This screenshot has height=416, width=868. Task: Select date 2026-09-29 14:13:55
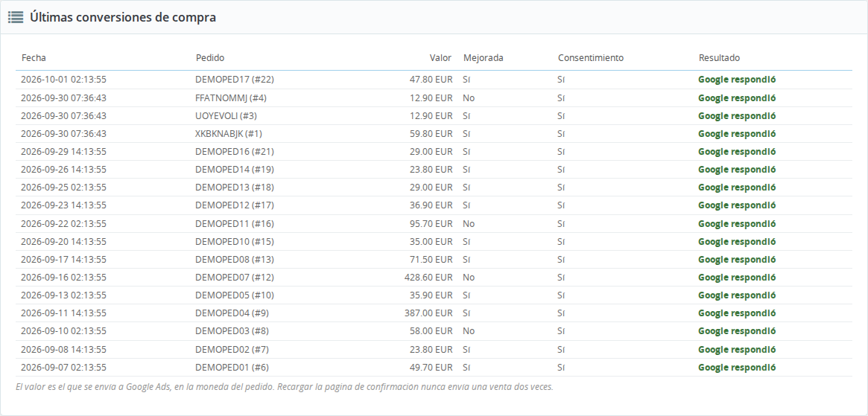(x=63, y=151)
